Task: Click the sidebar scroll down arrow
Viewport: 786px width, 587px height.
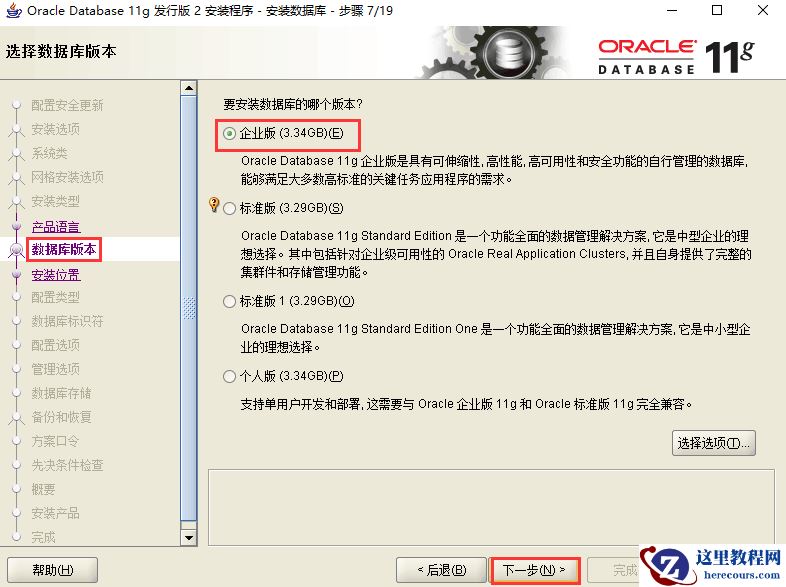Action: (x=188, y=538)
